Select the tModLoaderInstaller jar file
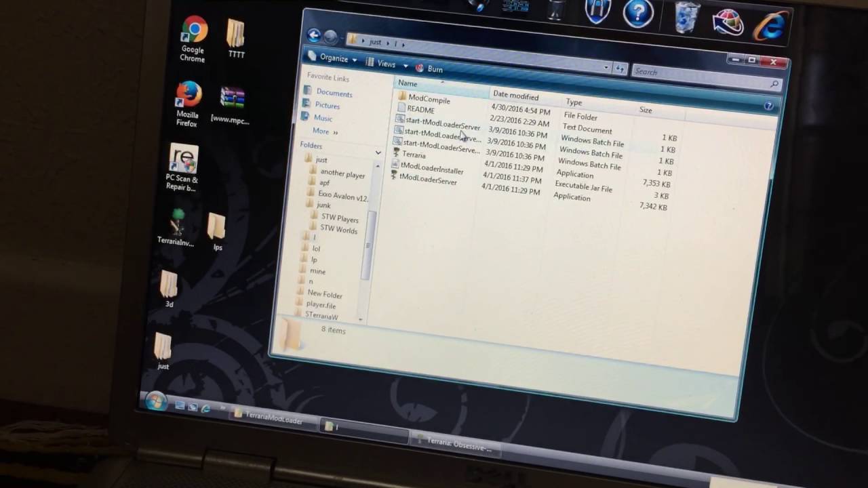 pyautogui.click(x=427, y=169)
